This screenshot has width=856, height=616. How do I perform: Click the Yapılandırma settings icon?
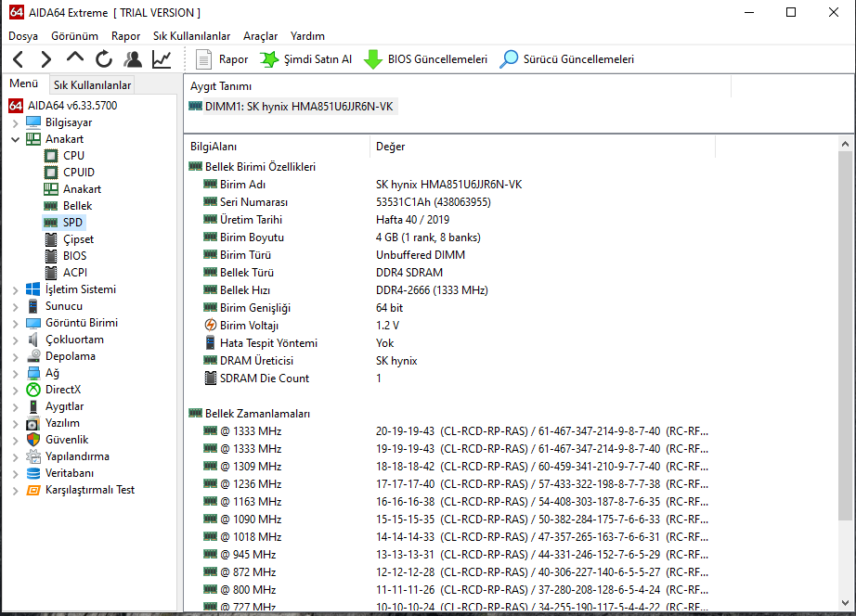[x=33, y=456]
